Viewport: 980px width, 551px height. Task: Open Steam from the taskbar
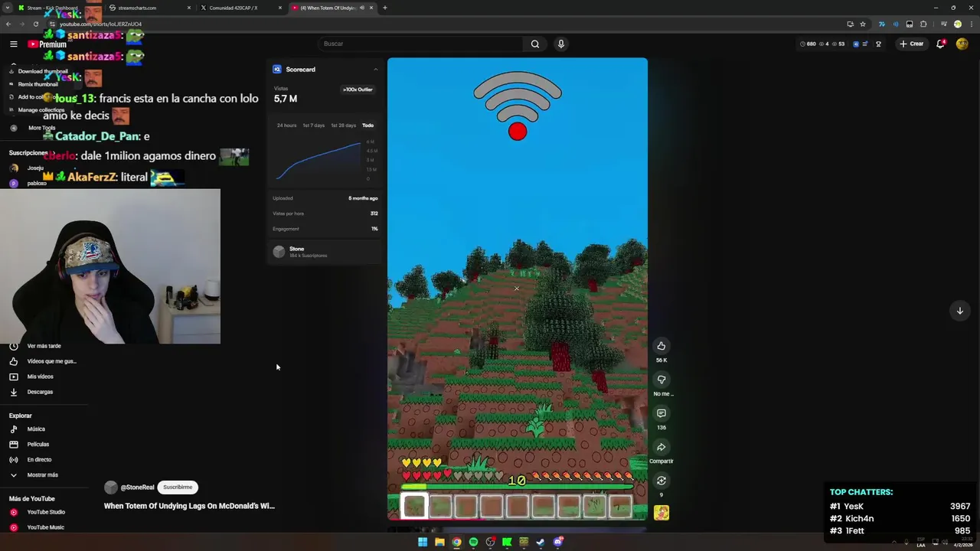(541, 542)
